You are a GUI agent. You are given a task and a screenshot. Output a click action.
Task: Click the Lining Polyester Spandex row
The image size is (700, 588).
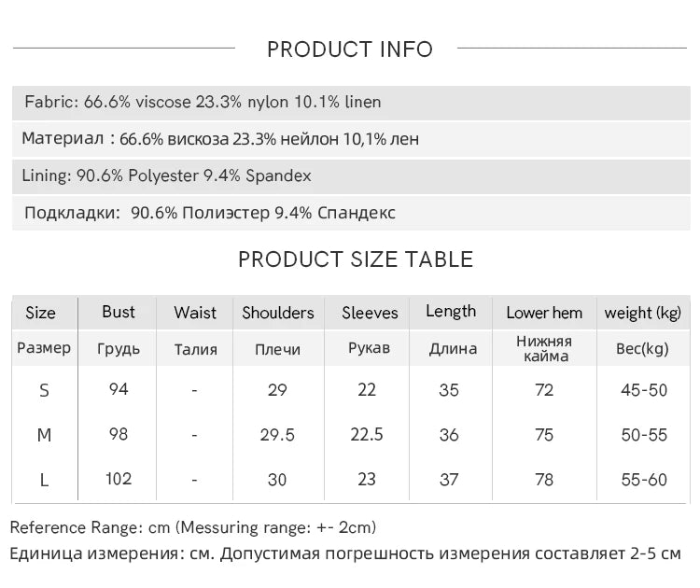pyautogui.click(x=351, y=175)
